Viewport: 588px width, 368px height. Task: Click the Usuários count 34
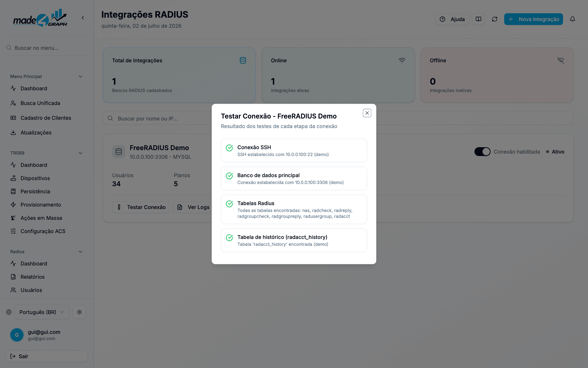(x=116, y=184)
